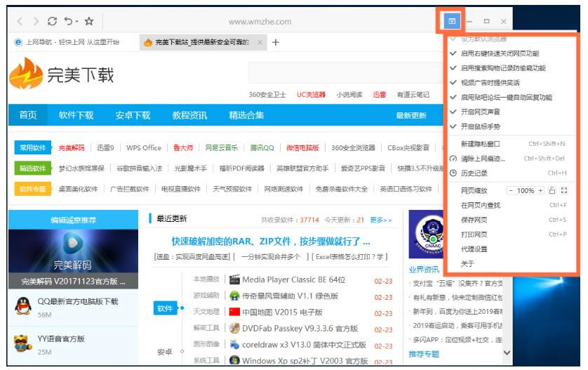Screen dimensions: 588x370
Task: Click the QQ penguin icon
Action: (23, 306)
